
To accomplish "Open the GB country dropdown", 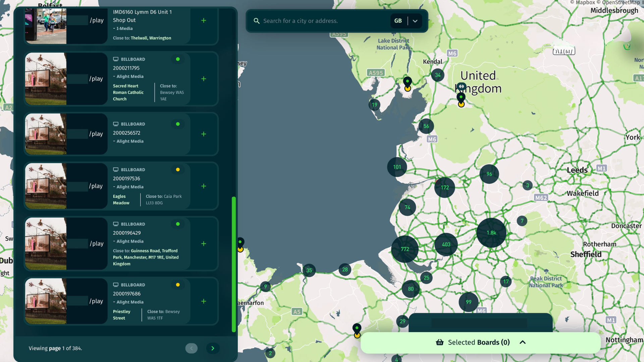I will (415, 21).
